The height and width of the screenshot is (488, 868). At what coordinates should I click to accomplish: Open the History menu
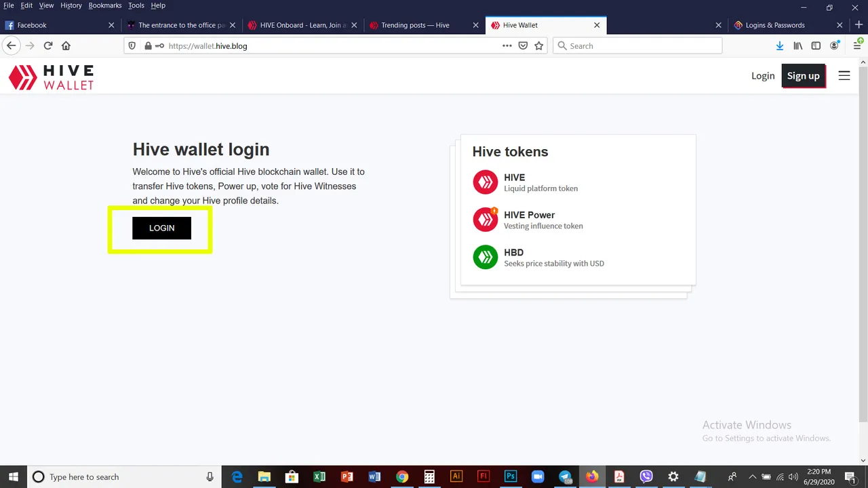[71, 5]
